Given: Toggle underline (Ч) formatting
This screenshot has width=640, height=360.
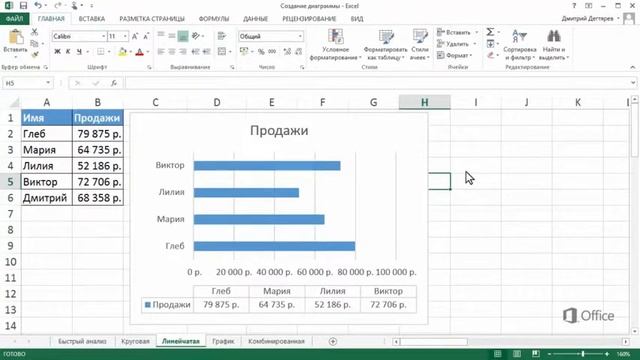Looking at the screenshot, I should 79,51.
